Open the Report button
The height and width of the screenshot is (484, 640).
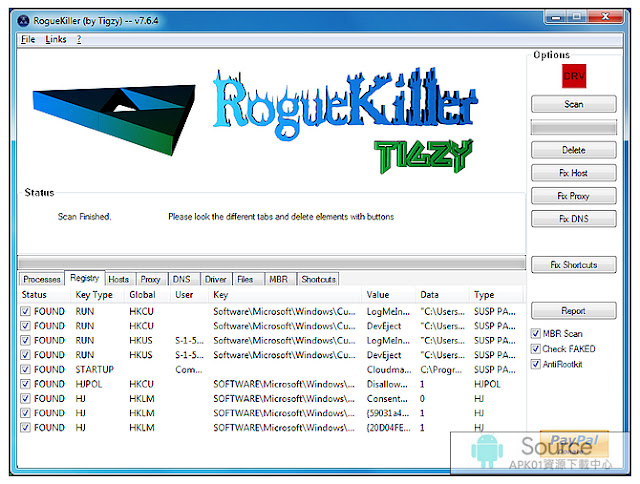(573, 311)
